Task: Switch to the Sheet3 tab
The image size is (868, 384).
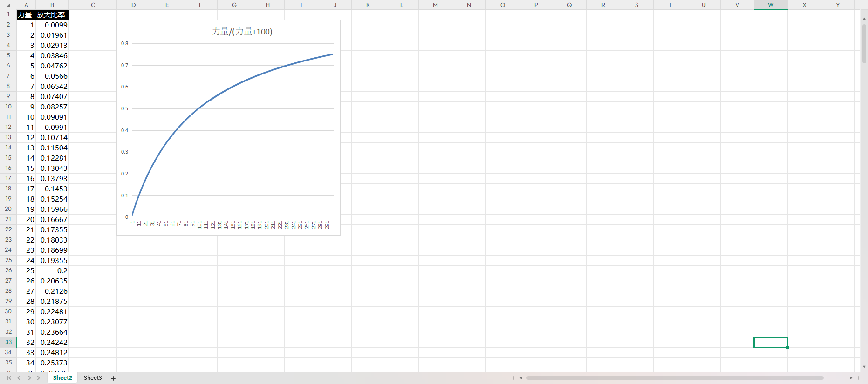Action: pos(93,378)
